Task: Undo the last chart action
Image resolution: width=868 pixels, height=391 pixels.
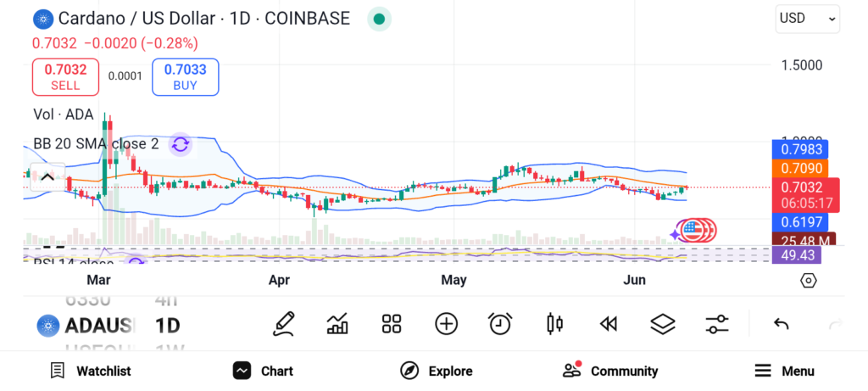Action: (782, 323)
